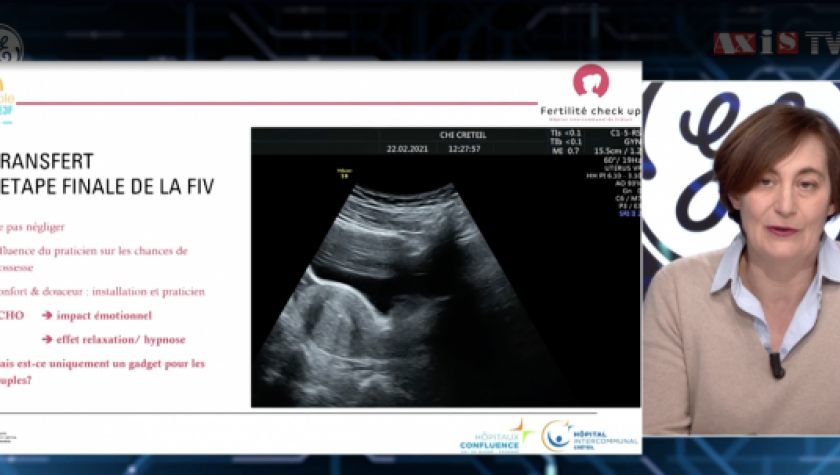
Task: Click the arrow before 'effet relaxation/ hypnose'
Action: (x=47, y=339)
